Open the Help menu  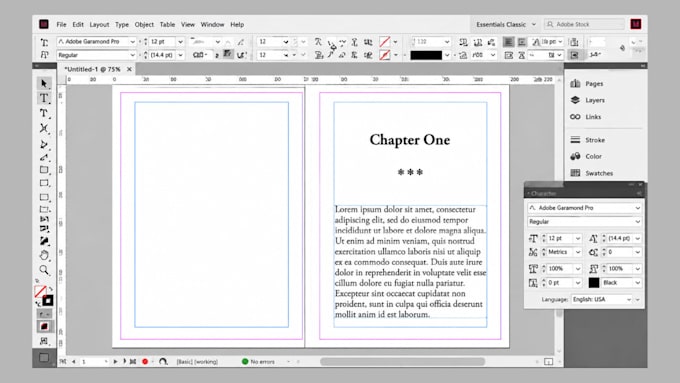[x=237, y=24]
